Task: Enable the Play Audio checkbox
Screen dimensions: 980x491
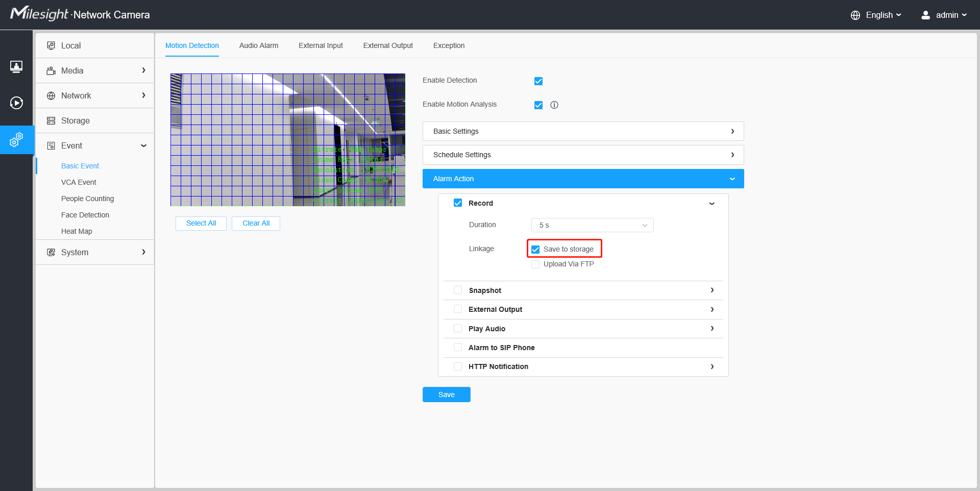Action: [458, 328]
